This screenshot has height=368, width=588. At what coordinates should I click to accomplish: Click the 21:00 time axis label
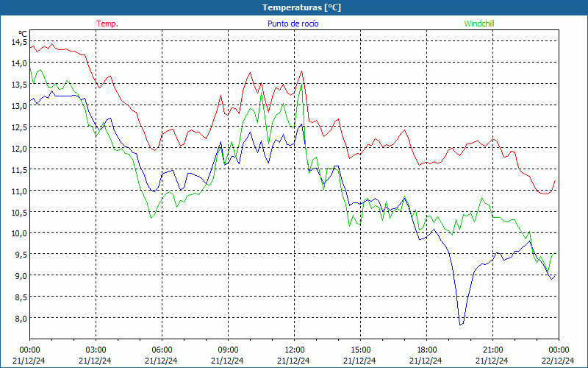point(492,350)
